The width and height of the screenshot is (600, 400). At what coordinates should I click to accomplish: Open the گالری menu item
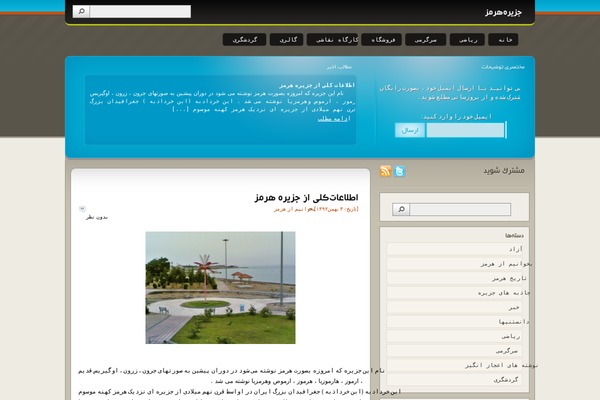287,39
